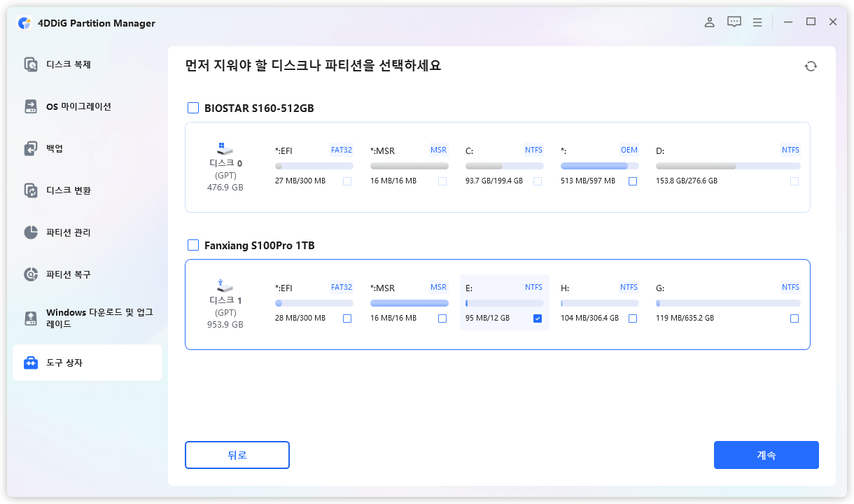Uncheck the E: partition checkbox
This screenshot has width=854, height=504.
pyautogui.click(x=538, y=318)
